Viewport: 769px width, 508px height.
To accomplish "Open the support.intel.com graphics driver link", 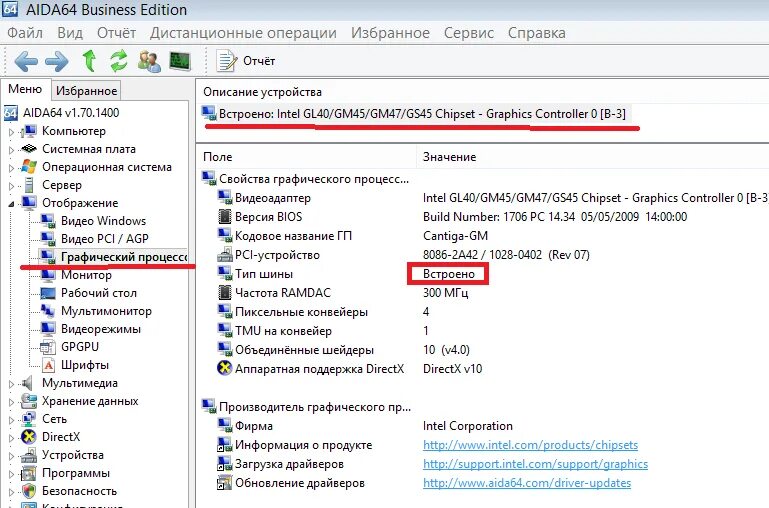I will click(535, 464).
